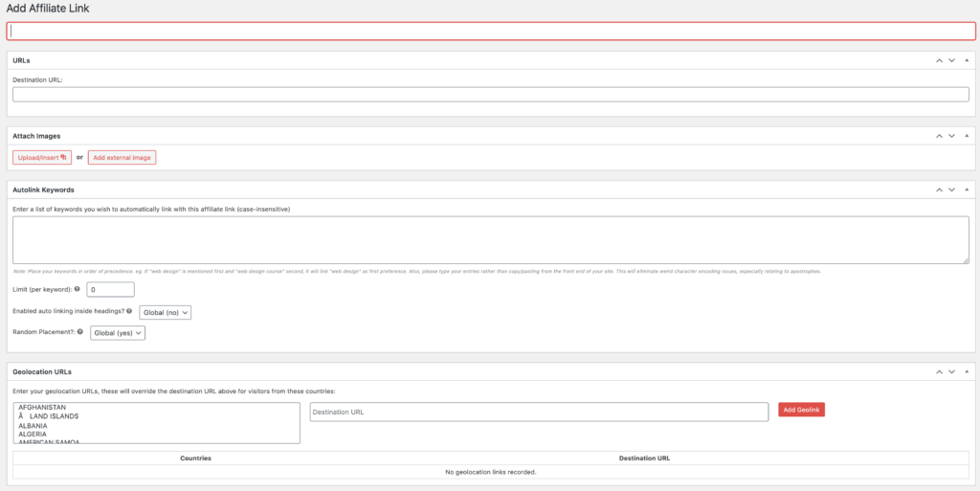Select LAND ISLANDS in the country list
This screenshot has height=491, width=980.
49,416
